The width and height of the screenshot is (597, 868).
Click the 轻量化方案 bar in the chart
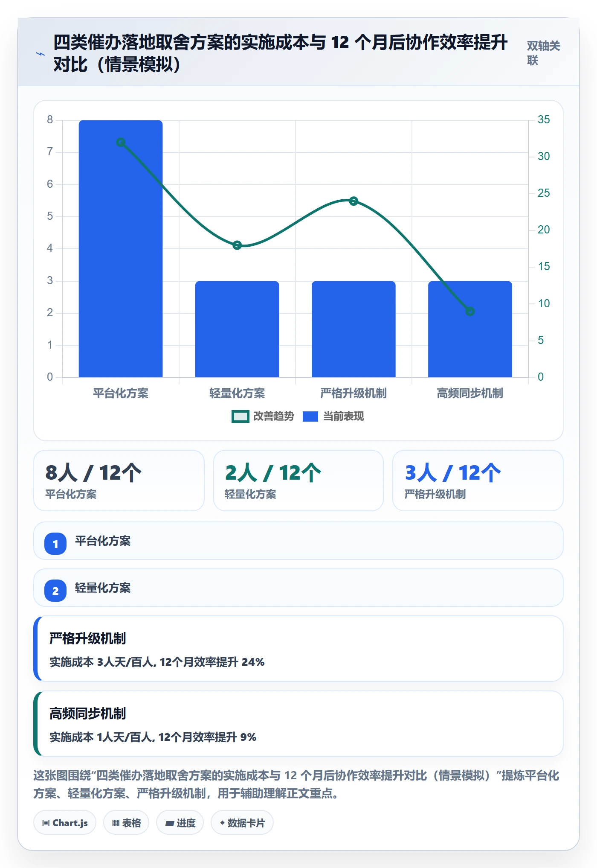click(237, 329)
